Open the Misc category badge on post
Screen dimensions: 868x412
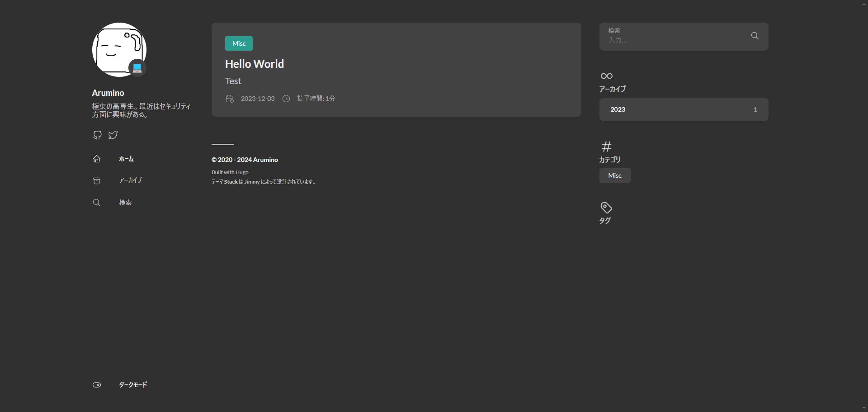239,43
